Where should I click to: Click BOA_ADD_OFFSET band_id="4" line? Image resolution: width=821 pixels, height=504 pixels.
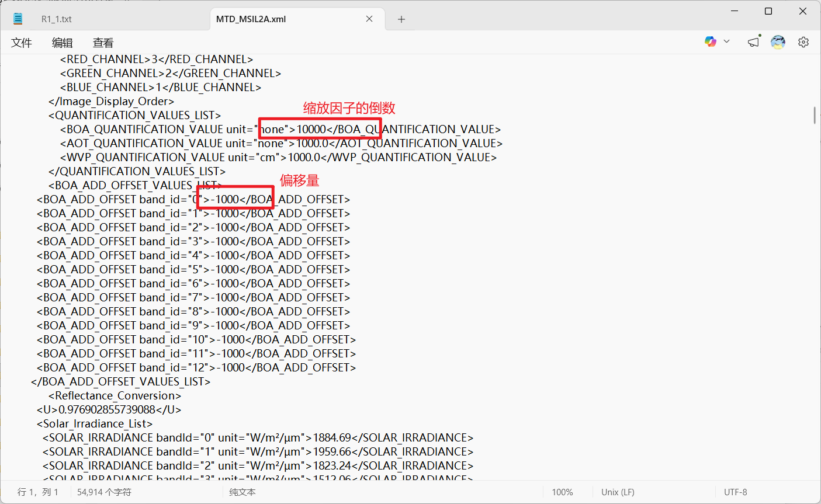click(193, 255)
